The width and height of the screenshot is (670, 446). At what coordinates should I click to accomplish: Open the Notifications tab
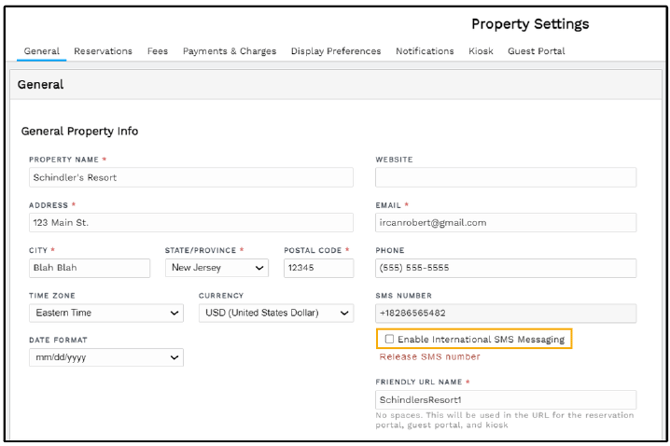(424, 51)
